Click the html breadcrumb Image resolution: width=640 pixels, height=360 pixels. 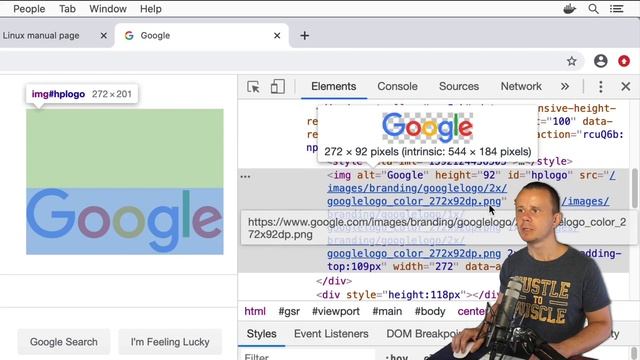(255, 311)
